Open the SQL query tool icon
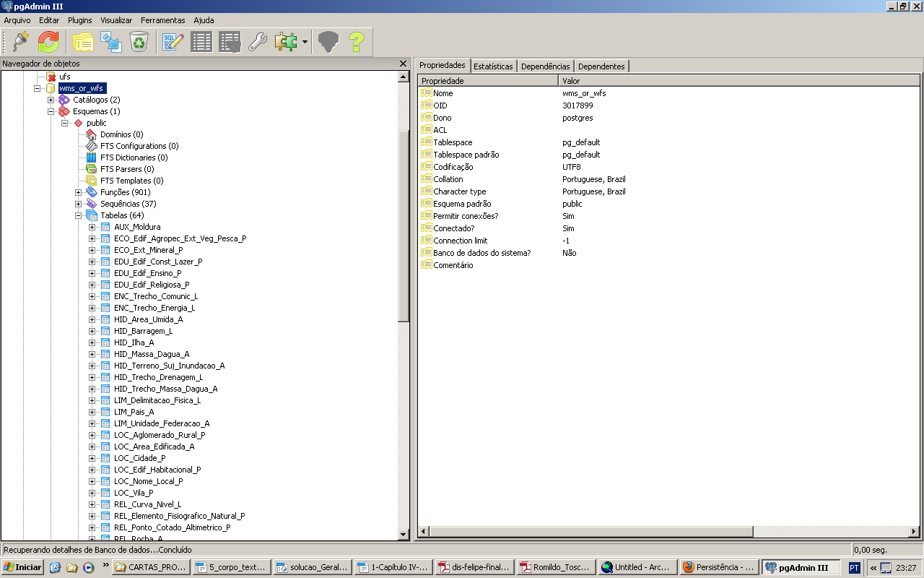This screenshot has width=924, height=578. (x=173, y=42)
